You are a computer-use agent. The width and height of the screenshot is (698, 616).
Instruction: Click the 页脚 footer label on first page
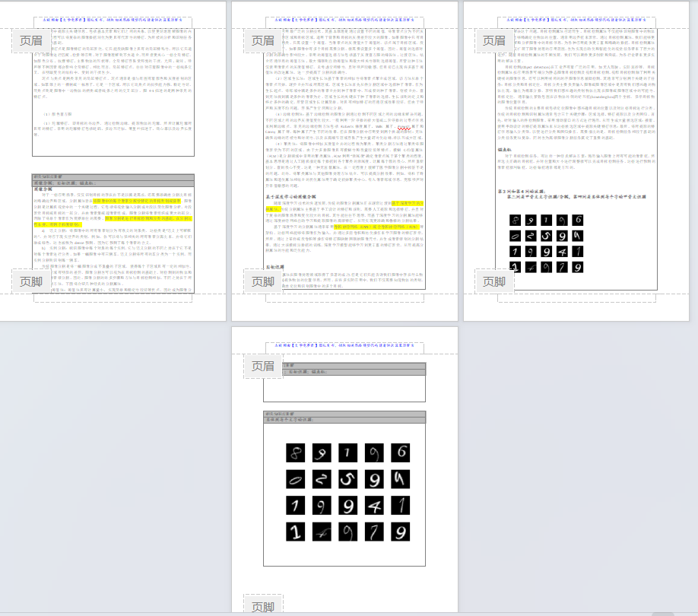coord(30,281)
